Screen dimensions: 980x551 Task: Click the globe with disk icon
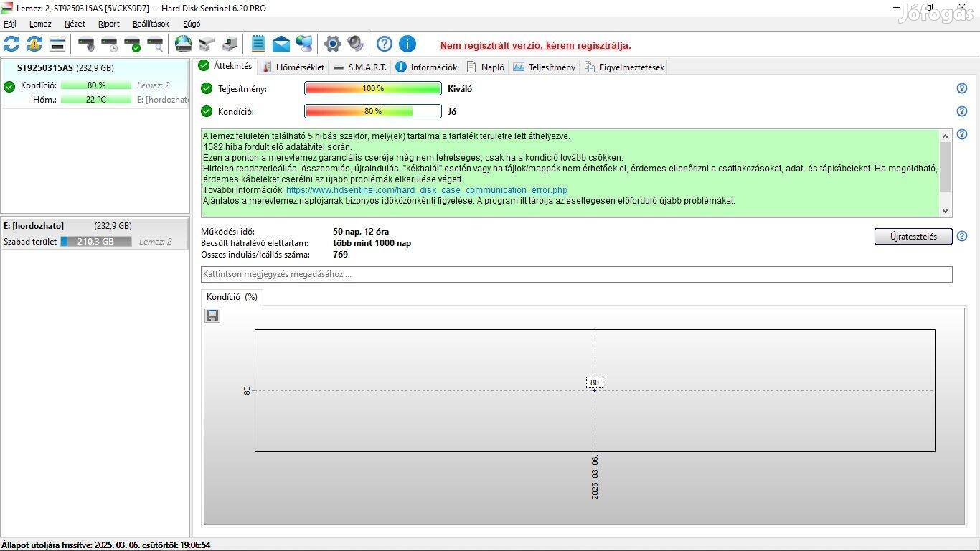click(184, 44)
